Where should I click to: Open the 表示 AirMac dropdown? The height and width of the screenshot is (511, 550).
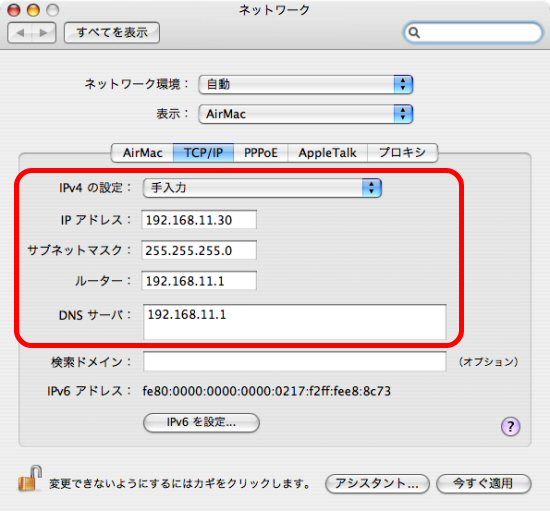point(306,114)
